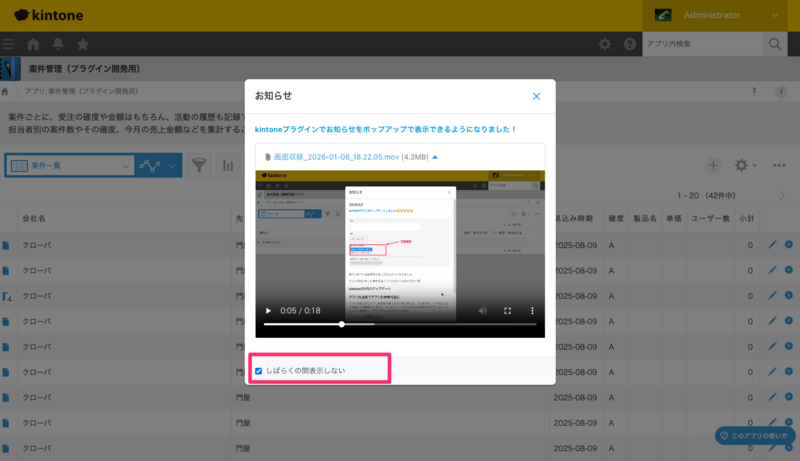Play the video in popup
Image resolution: width=800 pixels, height=461 pixels.
click(268, 311)
